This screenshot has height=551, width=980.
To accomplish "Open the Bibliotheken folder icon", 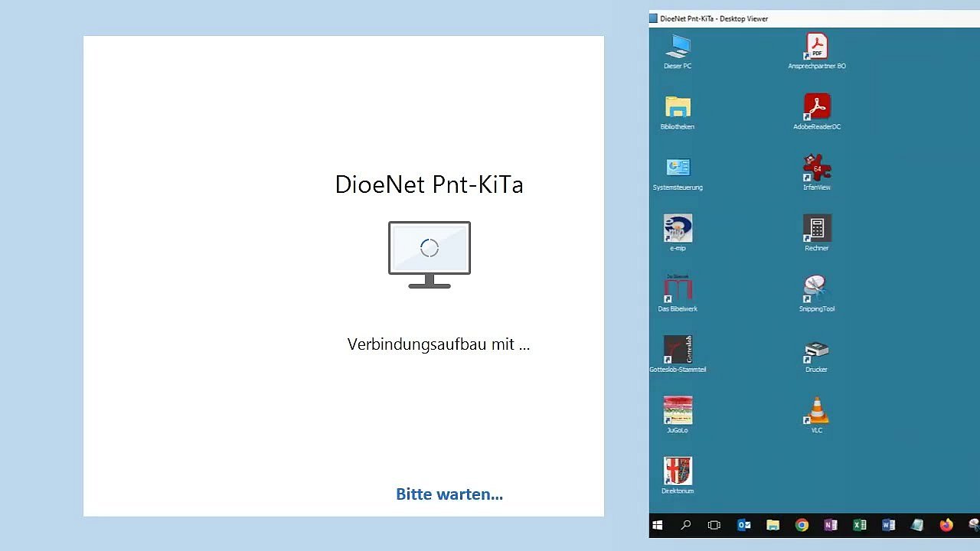I will point(678,108).
